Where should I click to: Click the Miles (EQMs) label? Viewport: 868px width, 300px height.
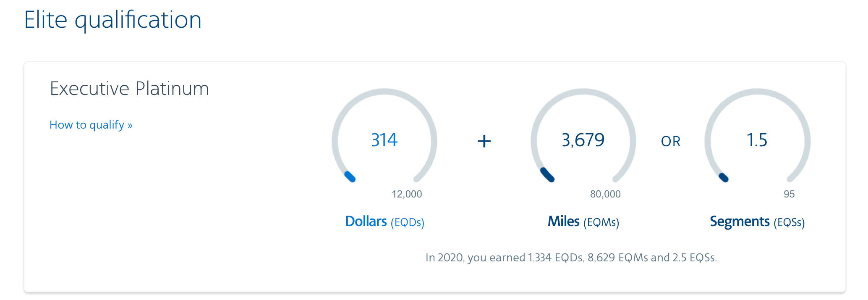583,221
